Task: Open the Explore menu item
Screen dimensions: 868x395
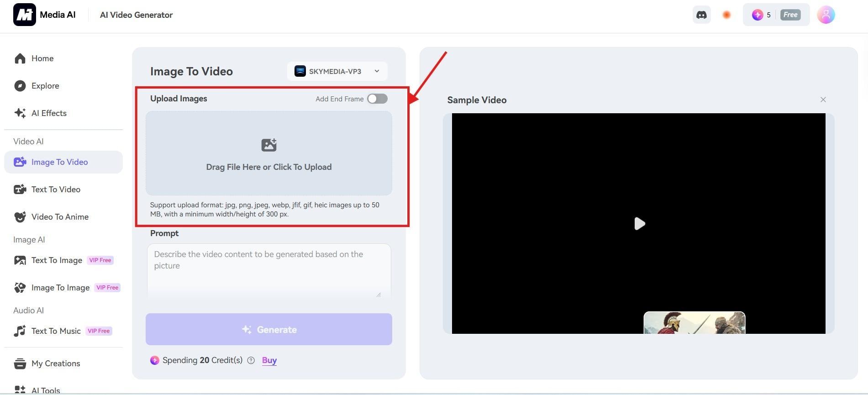Action: tap(63, 86)
